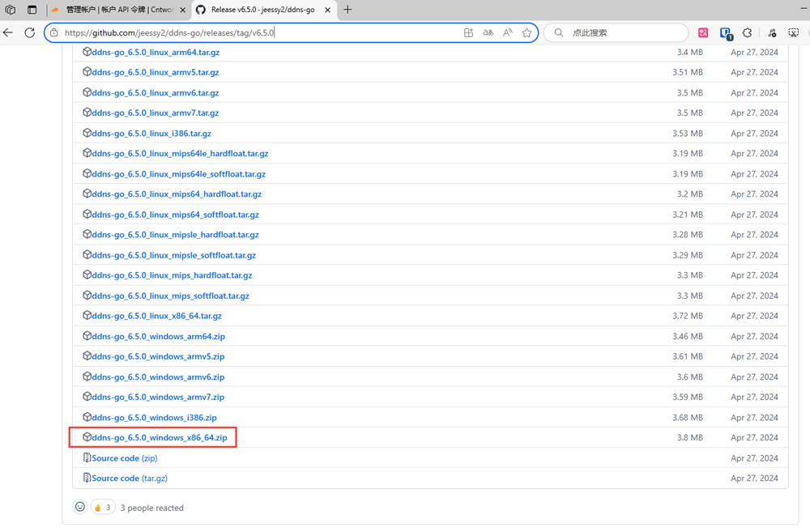The image size is (810, 532).
Task: Open the blue shield extension with badge
Action: click(726, 33)
